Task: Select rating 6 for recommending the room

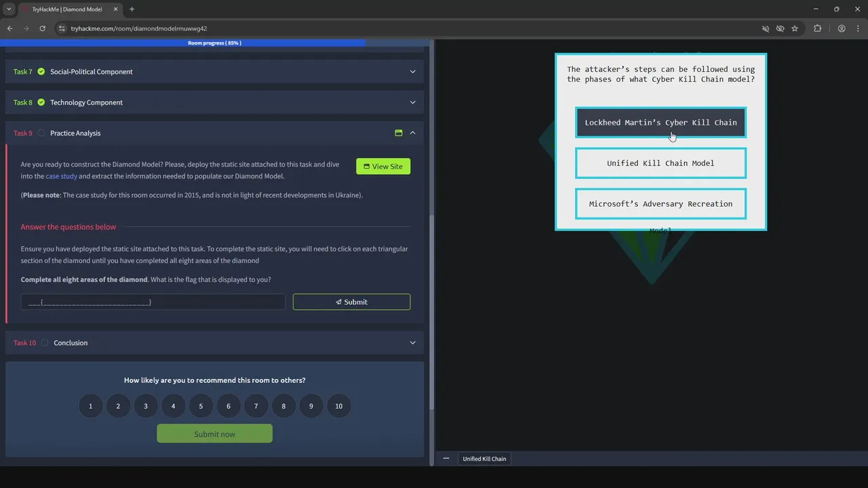Action: [229, 406]
